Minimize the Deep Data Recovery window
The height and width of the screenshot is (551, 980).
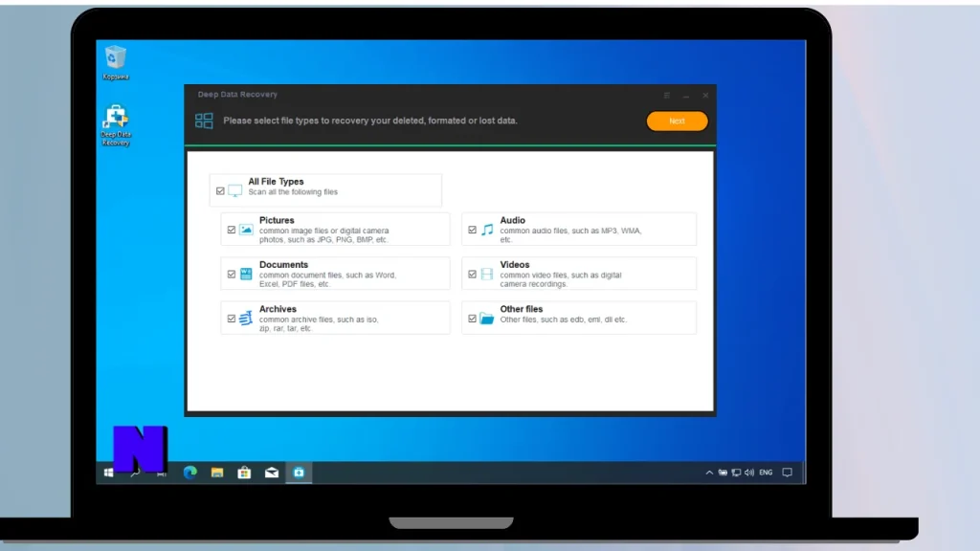pos(686,96)
